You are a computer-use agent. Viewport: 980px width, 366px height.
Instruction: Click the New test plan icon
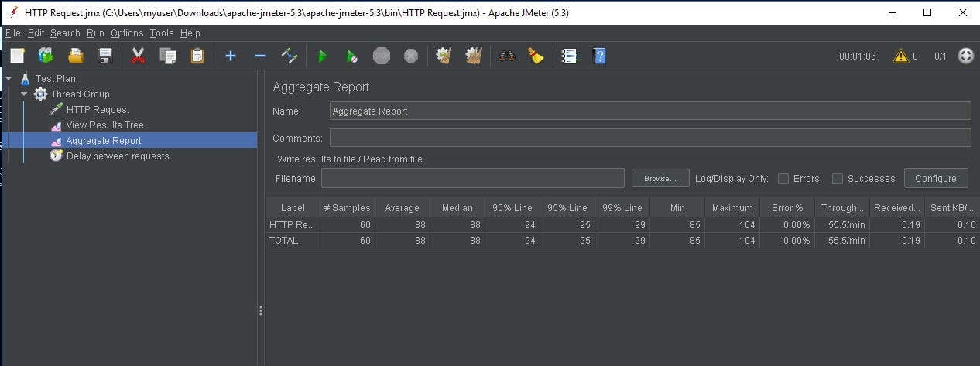18,56
